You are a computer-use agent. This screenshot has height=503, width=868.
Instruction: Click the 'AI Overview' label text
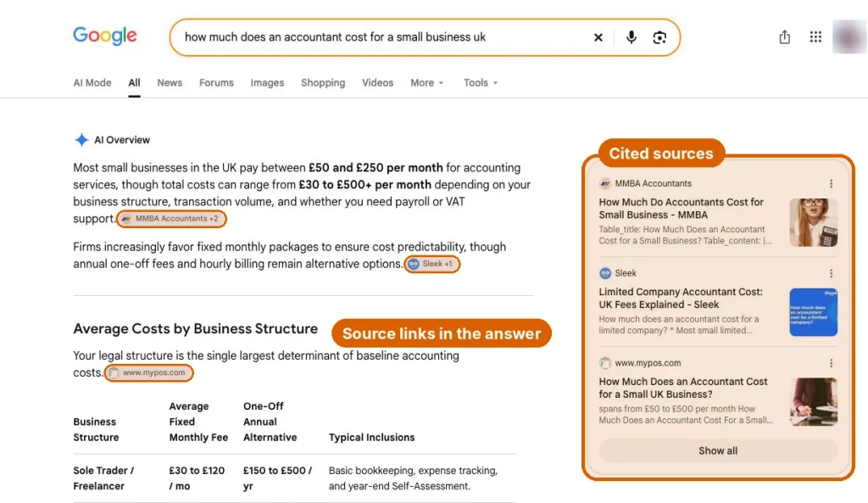(122, 140)
